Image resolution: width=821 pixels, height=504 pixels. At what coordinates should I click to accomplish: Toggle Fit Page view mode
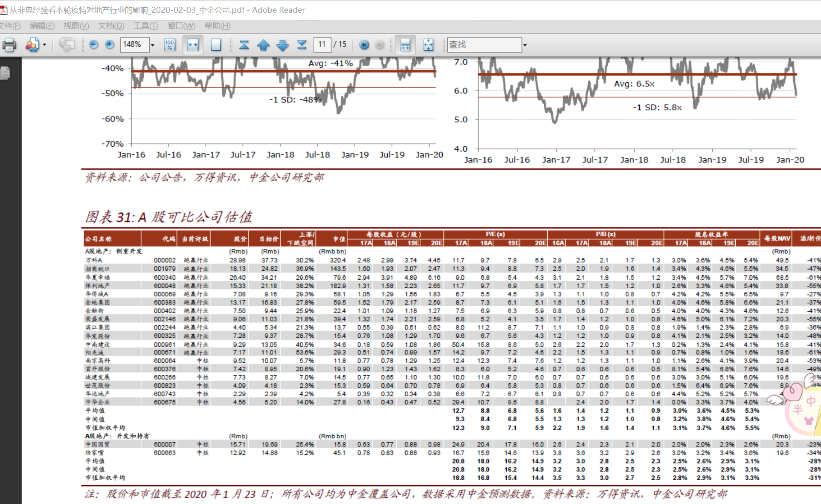click(216, 45)
